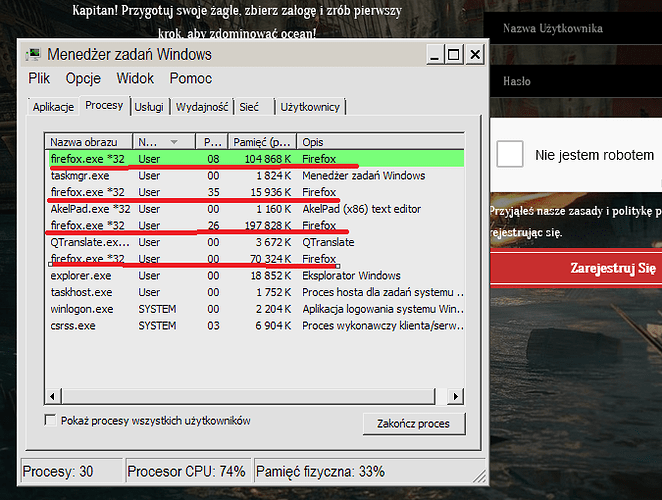Viewport: 662px width, 500px height.
Task: Select firefox.exe row using 197 828 K
Action: [x=255, y=226]
